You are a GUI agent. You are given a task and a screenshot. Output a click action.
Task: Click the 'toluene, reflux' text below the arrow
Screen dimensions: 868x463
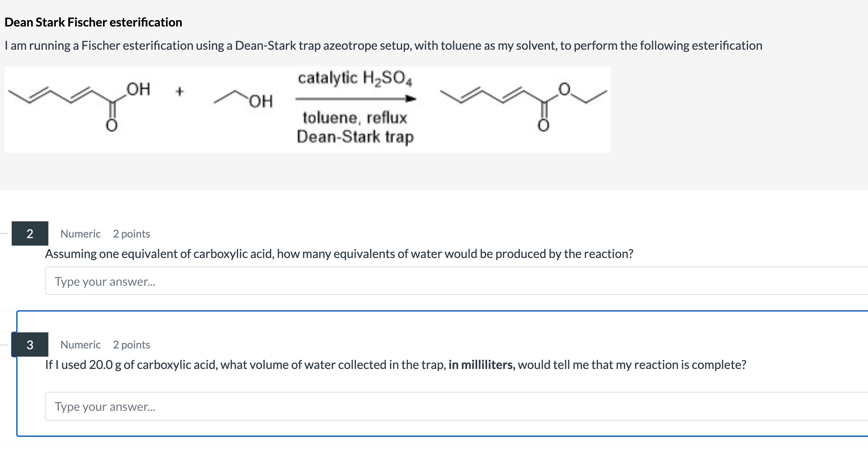pos(355,118)
